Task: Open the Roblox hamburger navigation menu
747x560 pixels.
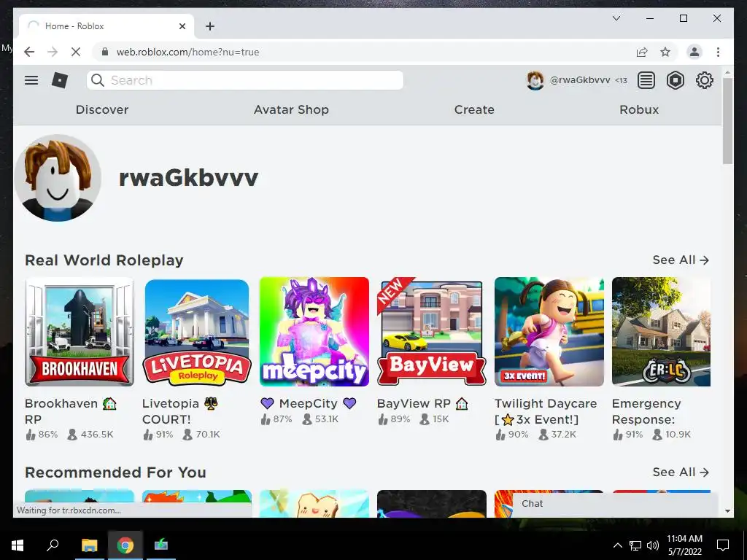Action: click(31, 80)
